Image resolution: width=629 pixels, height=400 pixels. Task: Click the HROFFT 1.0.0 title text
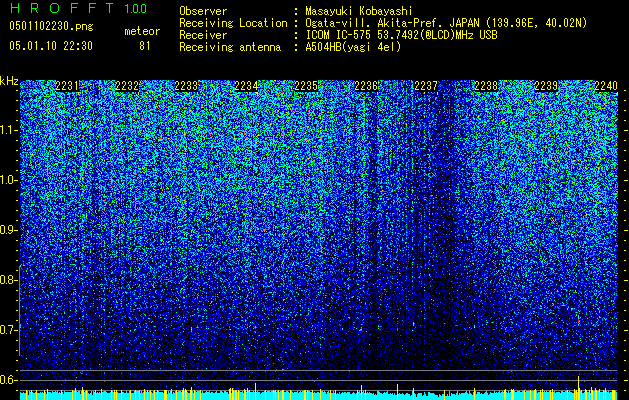[x=78, y=8]
